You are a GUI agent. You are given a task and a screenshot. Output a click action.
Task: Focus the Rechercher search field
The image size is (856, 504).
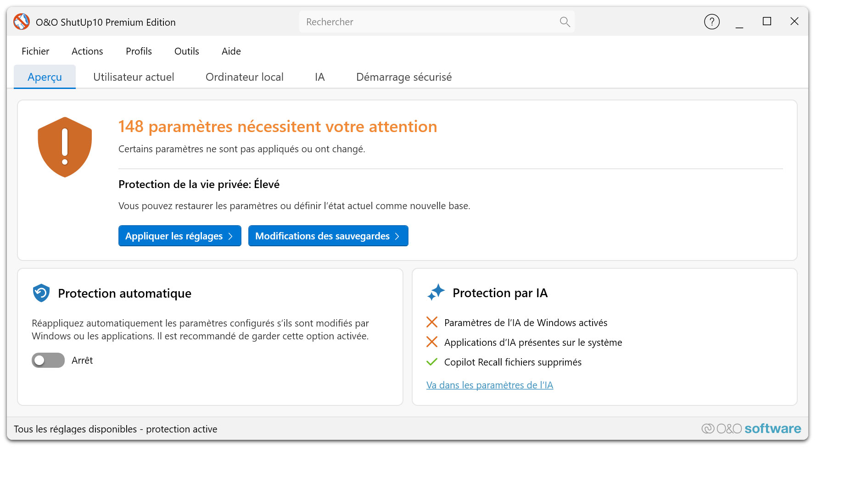pos(437,22)
